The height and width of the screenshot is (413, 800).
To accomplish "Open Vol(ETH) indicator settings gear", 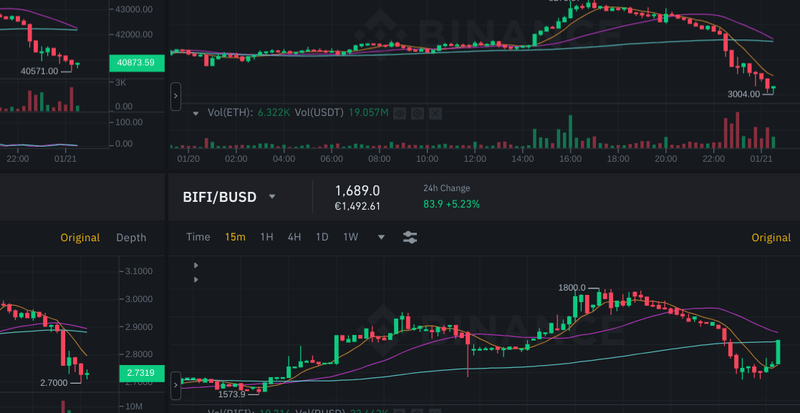I will click(x=418, y=113).
